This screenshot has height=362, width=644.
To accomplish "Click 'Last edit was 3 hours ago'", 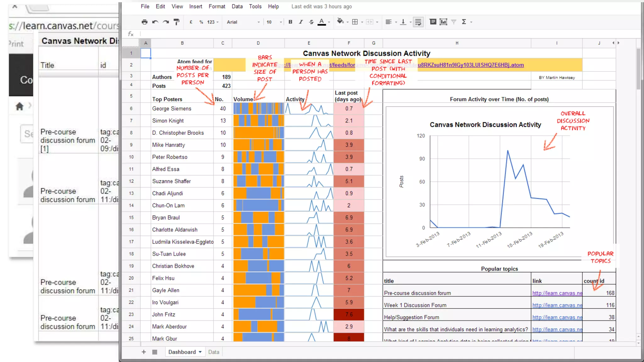I will (321, 6).
